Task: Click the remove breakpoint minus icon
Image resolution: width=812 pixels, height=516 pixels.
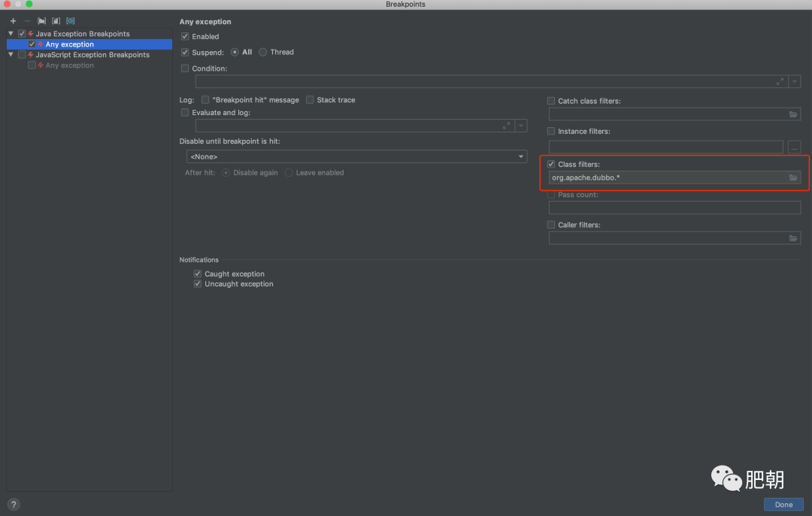Action: (x=28, y=21)
